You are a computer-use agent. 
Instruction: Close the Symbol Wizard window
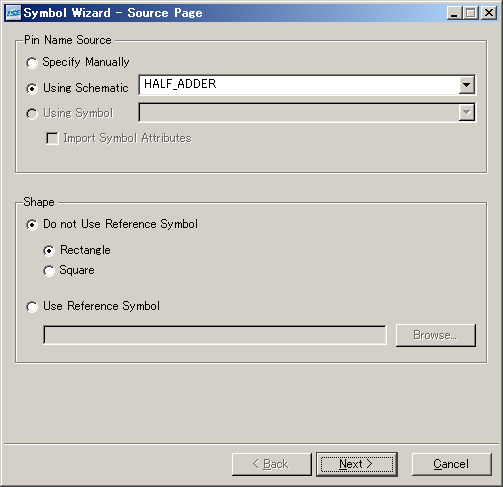(489, 13)
